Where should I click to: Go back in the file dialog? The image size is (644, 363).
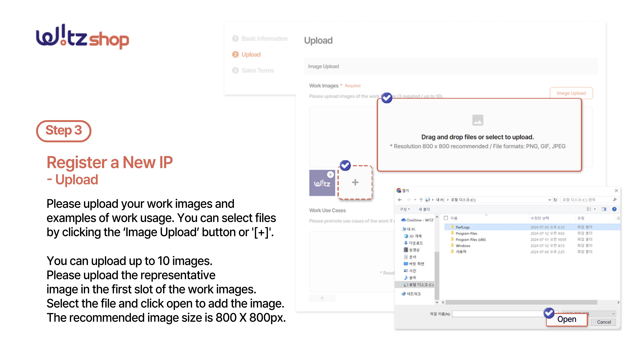(x=400, y=200)
